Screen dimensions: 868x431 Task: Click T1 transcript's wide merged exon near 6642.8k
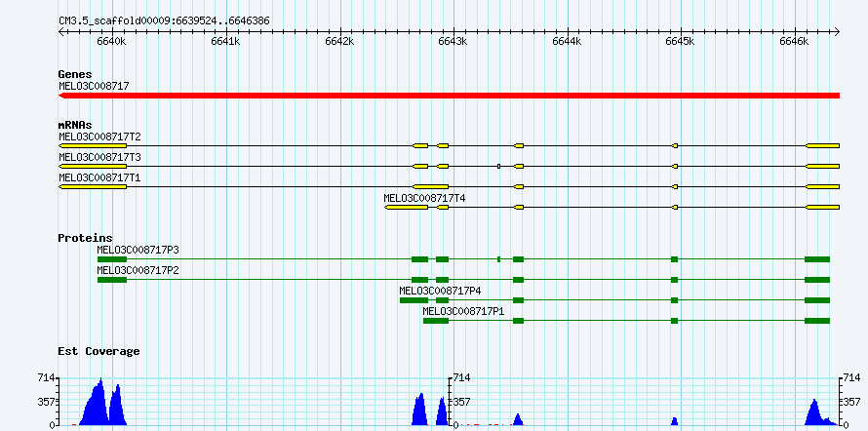[430, 186]
